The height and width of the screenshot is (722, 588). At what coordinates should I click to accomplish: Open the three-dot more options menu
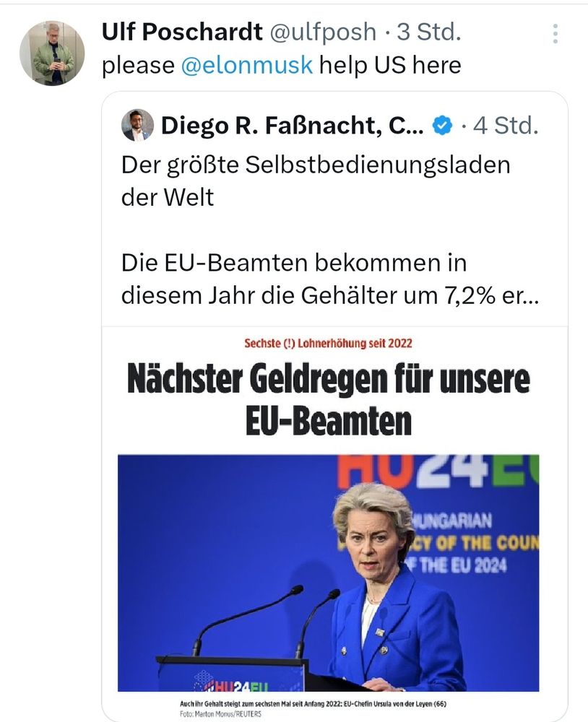click(555, 34)
